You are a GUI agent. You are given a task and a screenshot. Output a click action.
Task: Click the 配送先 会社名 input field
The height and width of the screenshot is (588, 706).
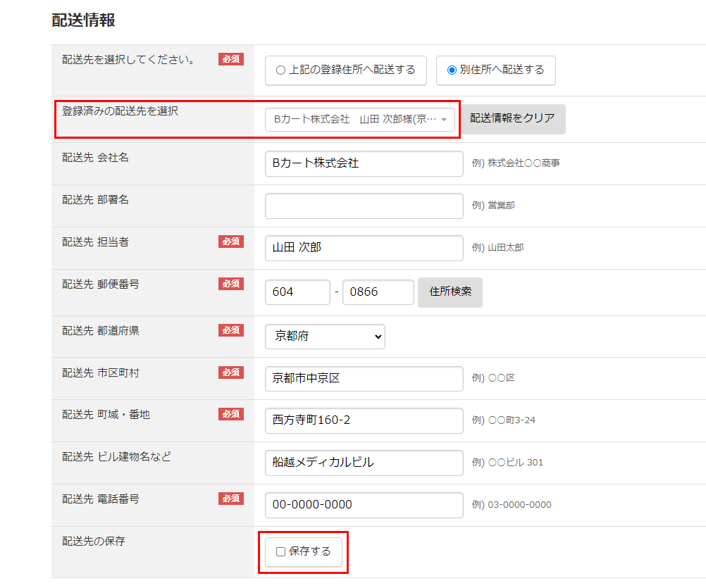pyautogui.click(x=364, y=164)
